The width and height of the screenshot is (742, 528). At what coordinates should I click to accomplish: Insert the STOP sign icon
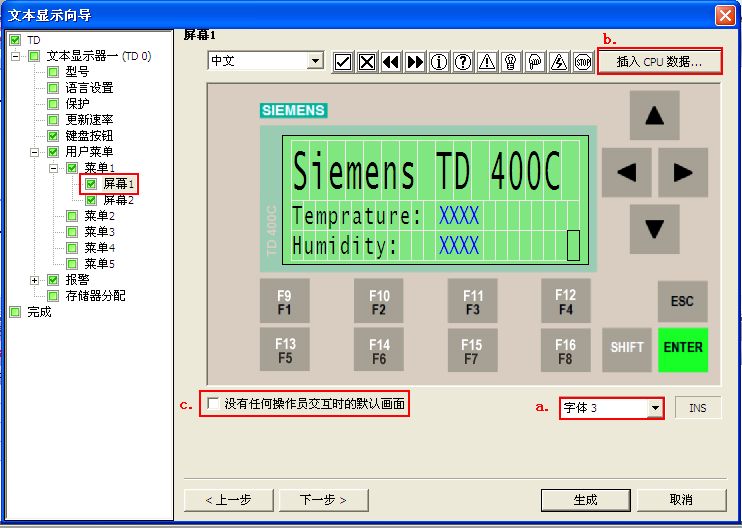(x=583, y=62)
